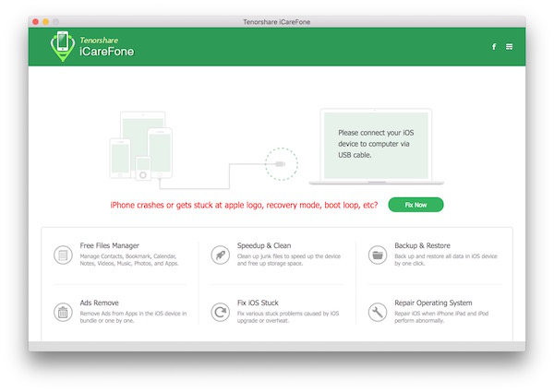Open the Fix iOS Stuck heading
The width and height of the screenshot is (554, 392).
[258, 303]
